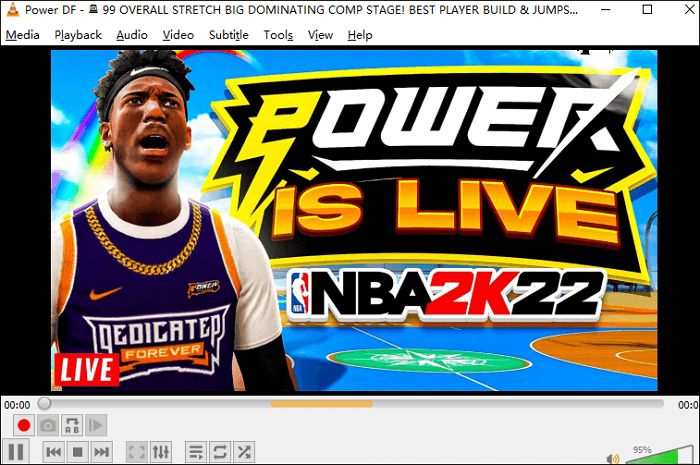The image size is (700, 465).
Task: Open the Playback menu
Action: pos(78,35)
